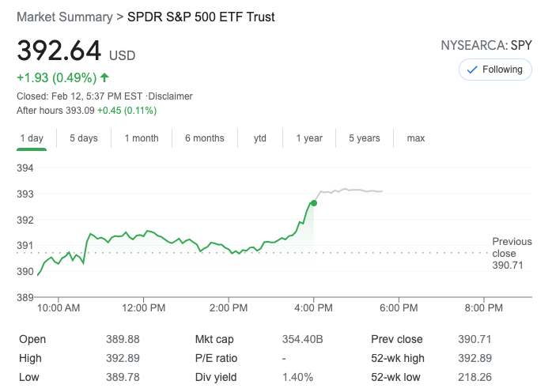Click the green dot at 4:00 PM
Image resolution: width=552 pixels, height=392 pixels.
[x=314, y=203]
